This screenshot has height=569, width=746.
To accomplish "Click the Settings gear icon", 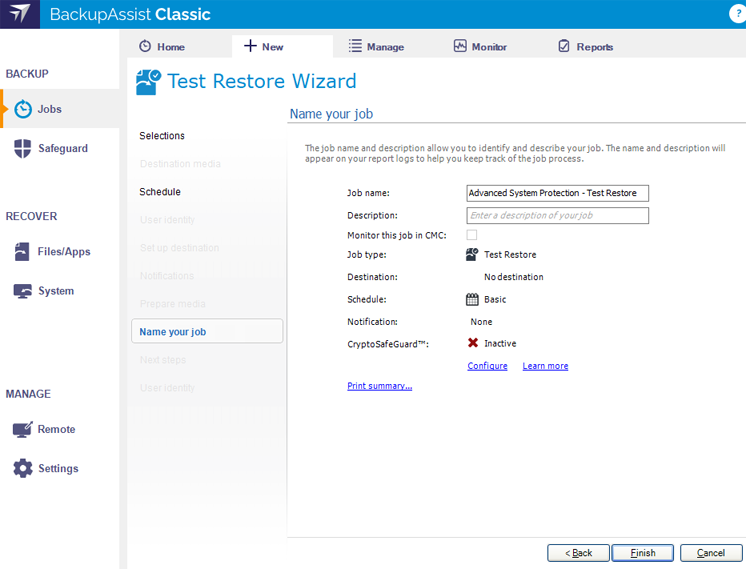I will point(23,468).
